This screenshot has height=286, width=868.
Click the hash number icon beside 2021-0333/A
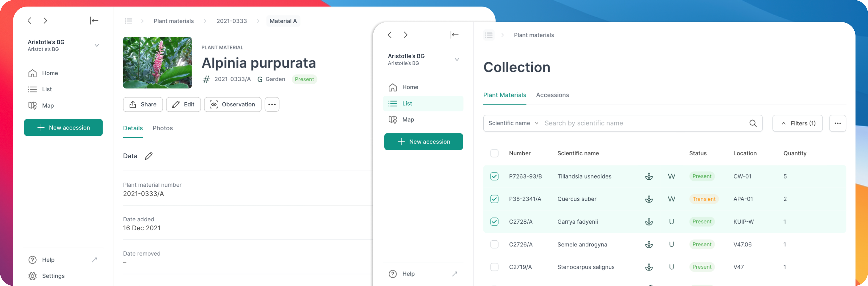(x=206, y=79)
